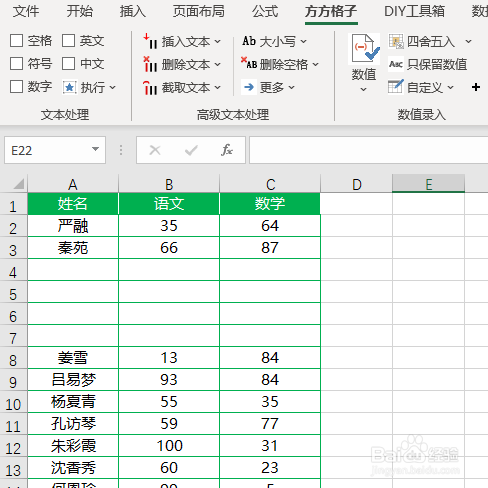Expand the 自定义 dropdown arrow
The height and width of the screenshot is (488, 488).
[451, 88]
